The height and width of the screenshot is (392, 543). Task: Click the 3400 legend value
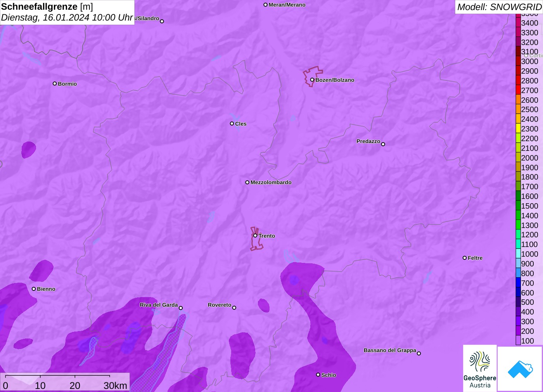click(529, 23)
